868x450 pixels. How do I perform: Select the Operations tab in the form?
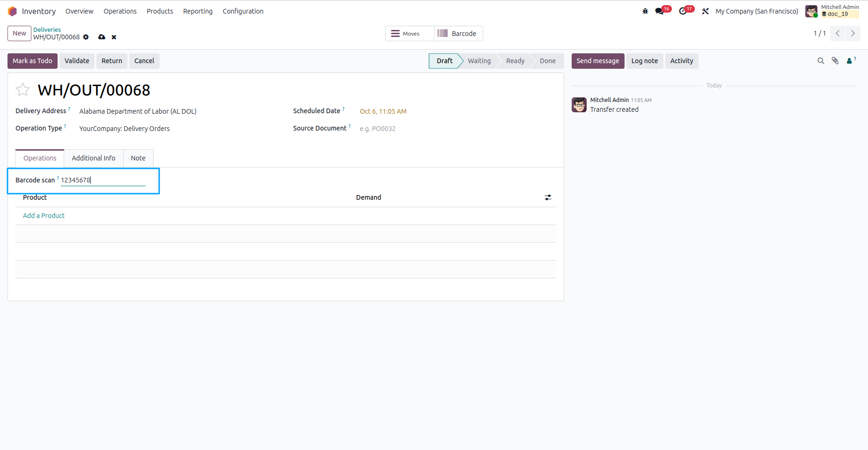40,158
